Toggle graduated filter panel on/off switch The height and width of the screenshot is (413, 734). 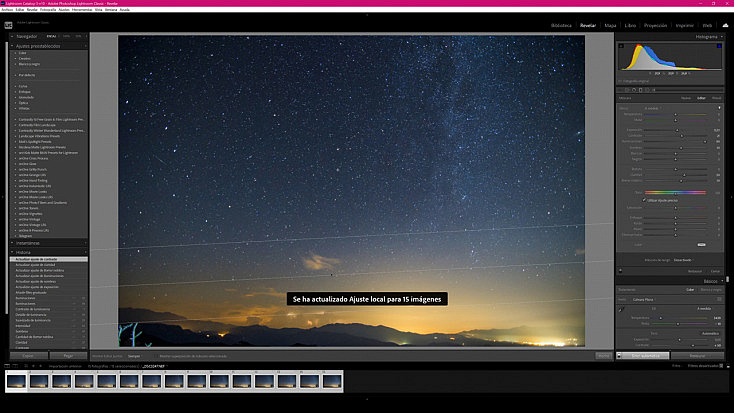(621, 271)
